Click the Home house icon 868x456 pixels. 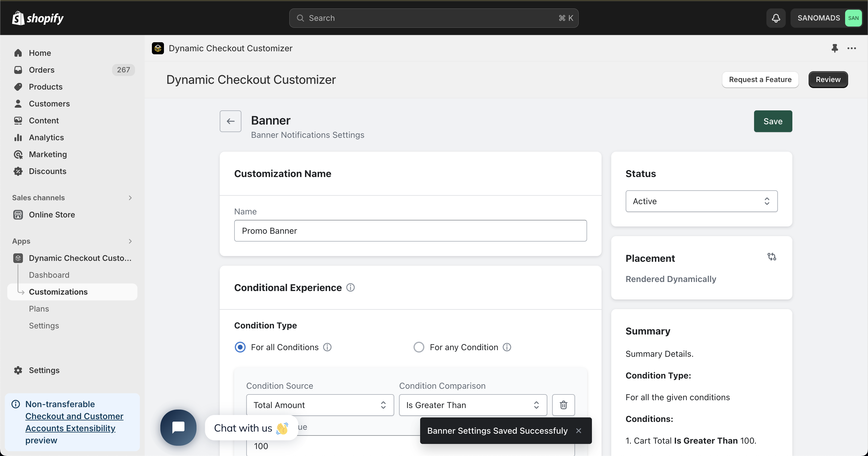[x=18, y=53]
